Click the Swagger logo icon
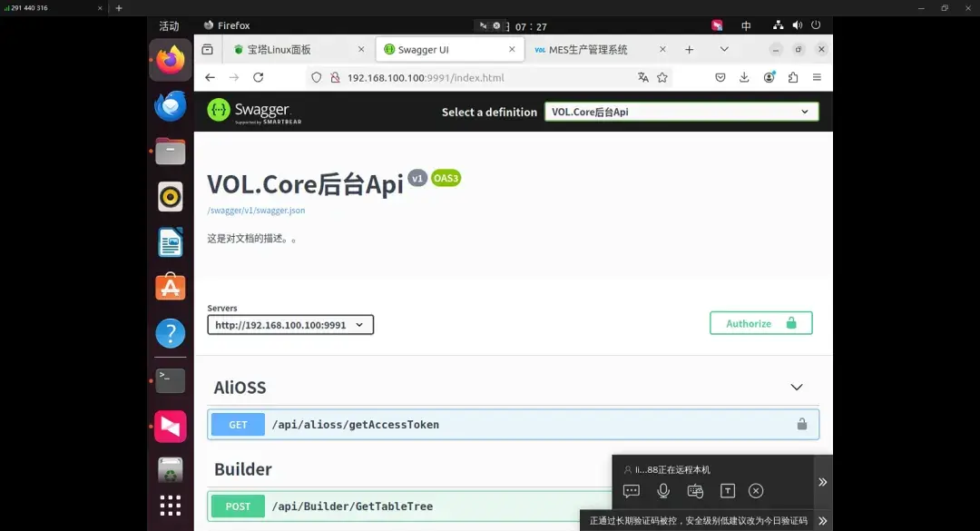 (x=218, y=111)
